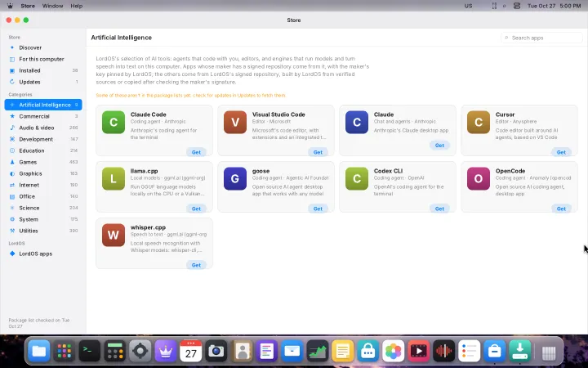Open the Mail envelope in dock
This screenshot has height=368, width=588.
[292, 352]
